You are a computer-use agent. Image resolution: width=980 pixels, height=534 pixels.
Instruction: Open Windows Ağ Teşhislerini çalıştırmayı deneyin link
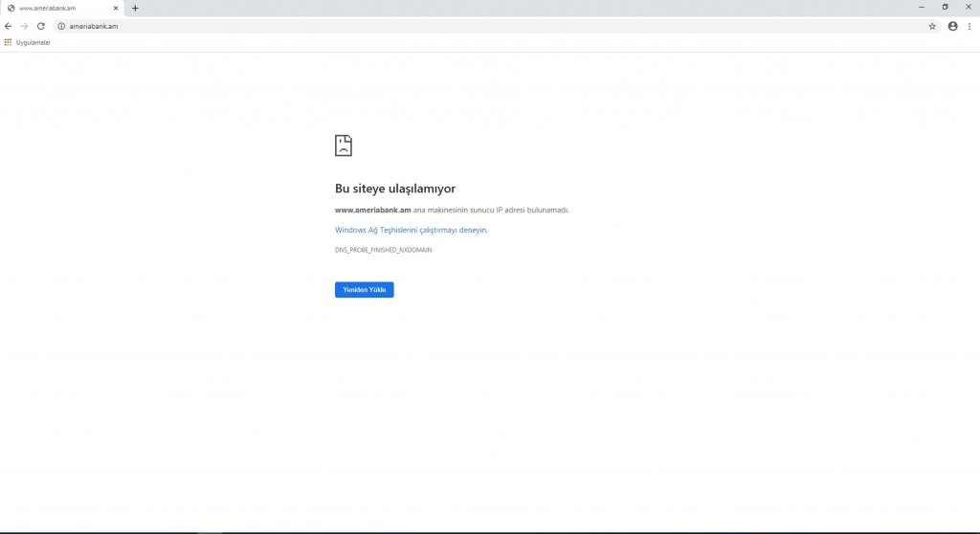[411, 230]
